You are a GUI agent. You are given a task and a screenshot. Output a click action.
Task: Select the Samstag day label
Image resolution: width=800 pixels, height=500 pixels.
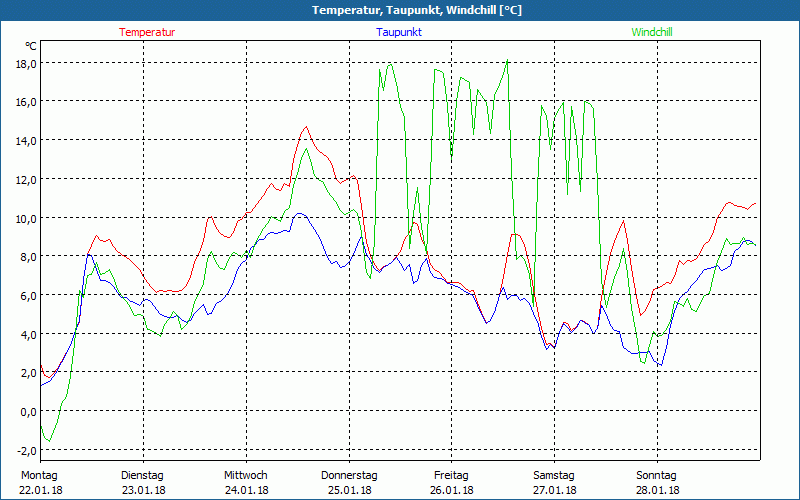554,475
